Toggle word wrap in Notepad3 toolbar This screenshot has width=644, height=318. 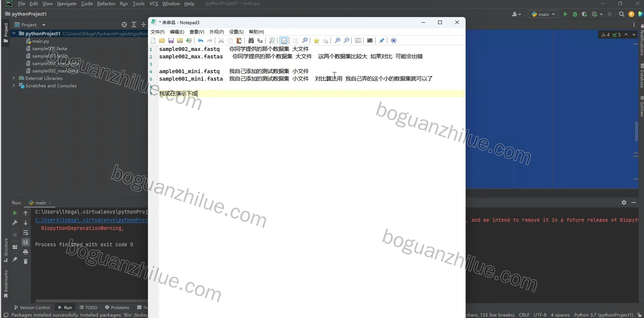click(x=284, y=40)
